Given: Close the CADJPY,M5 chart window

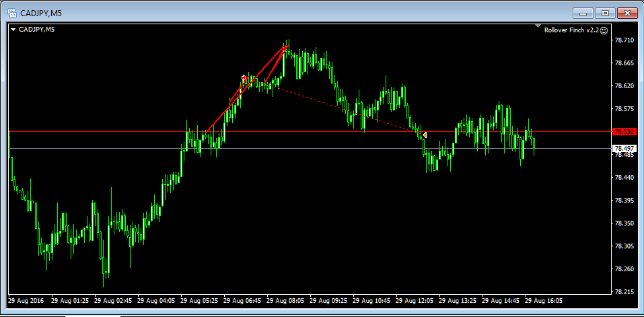Looking at the screenshot, I should tap(627, 13).
